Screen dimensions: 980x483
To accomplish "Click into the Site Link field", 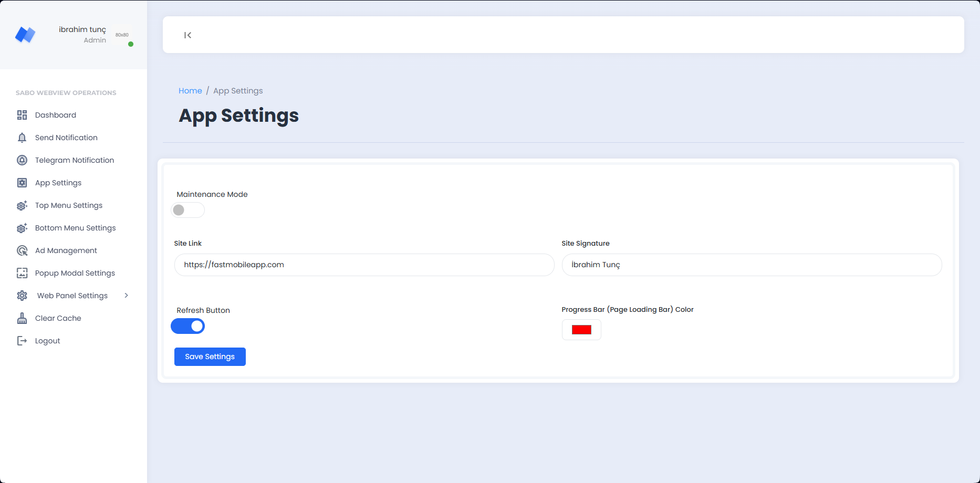I will click(364, 265).
